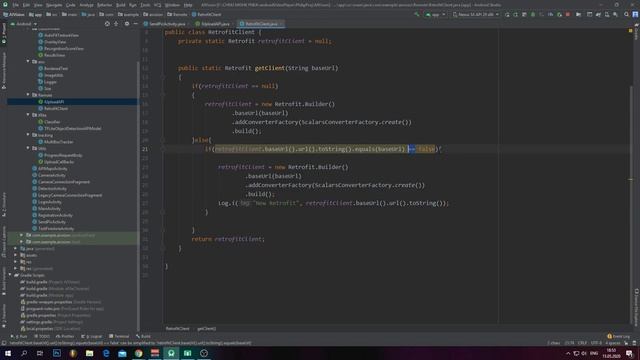Switch to SendPicActivity.java tab
Viewport: 640px width, 360px height.
[x=167, y=24]
